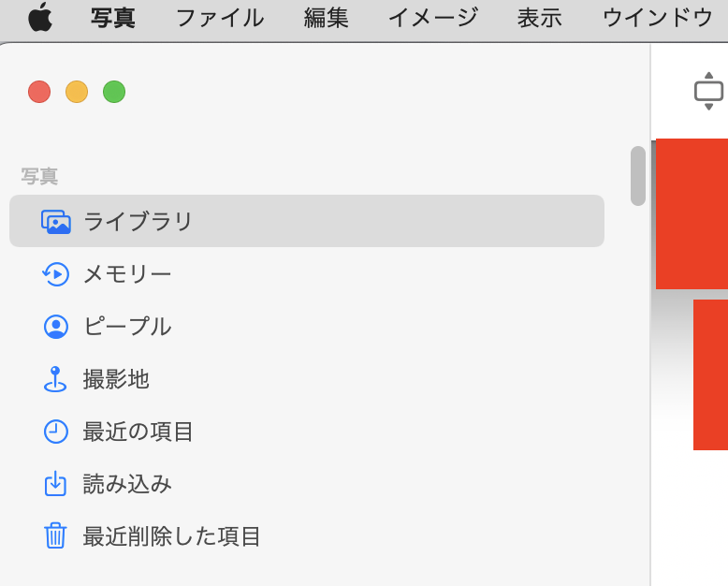728x586 pixels.
Task: Select the Memories (メモリー) icon
Action: 56,274
